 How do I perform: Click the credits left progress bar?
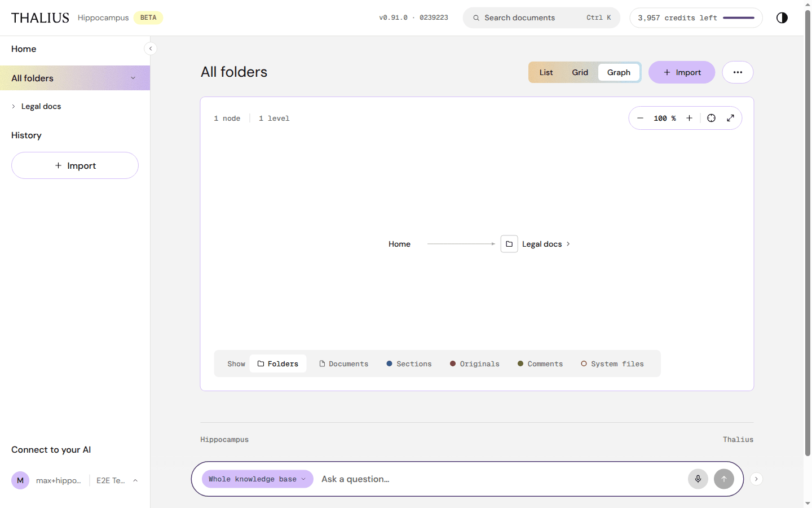pyautogui.click(x=739, y=18)
